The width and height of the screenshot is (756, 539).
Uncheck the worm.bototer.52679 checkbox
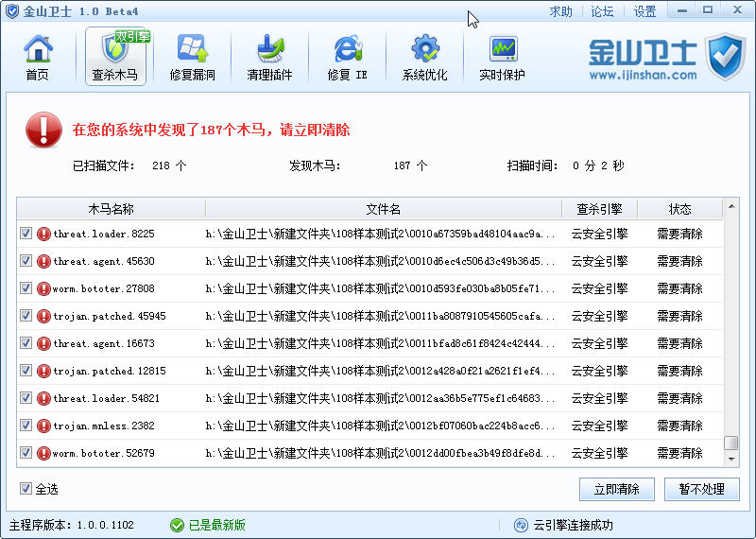(x=26, y=453)
